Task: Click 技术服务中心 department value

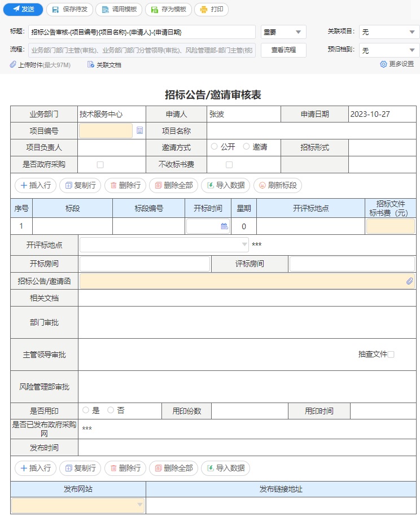Action: tap(100, 114)
